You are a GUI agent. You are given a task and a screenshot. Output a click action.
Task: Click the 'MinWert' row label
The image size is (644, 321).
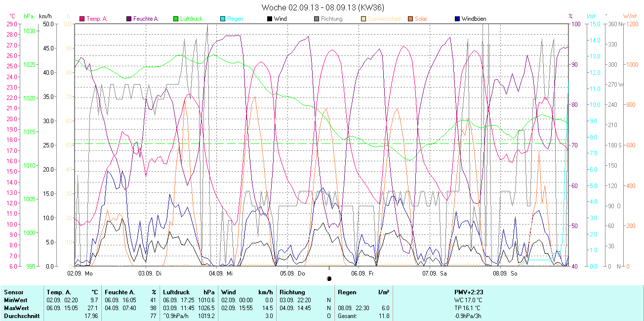pos(15,300)
